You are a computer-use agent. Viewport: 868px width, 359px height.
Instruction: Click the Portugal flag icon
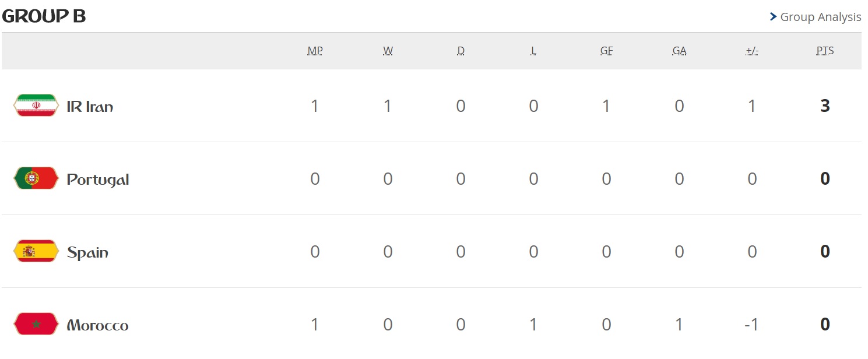click(36, 178)
